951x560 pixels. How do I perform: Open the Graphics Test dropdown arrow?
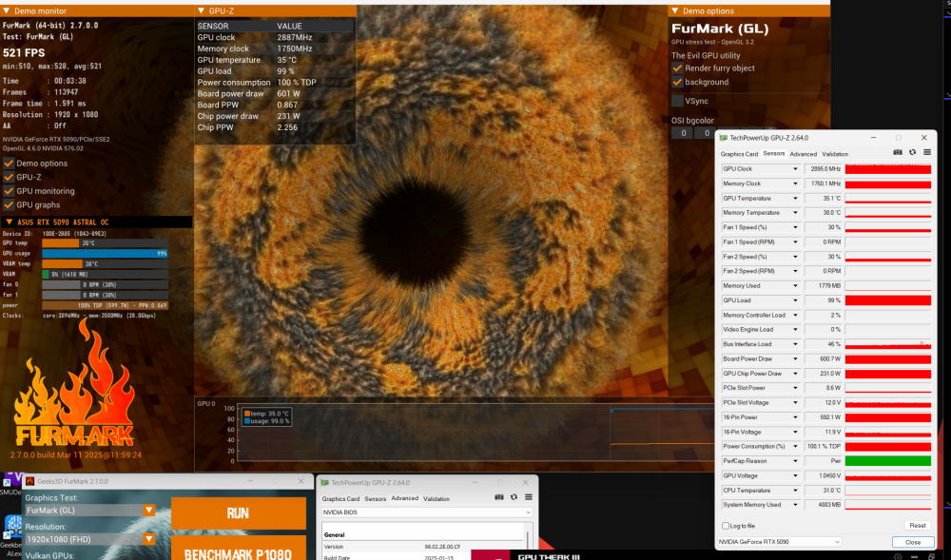click(148, 511)
